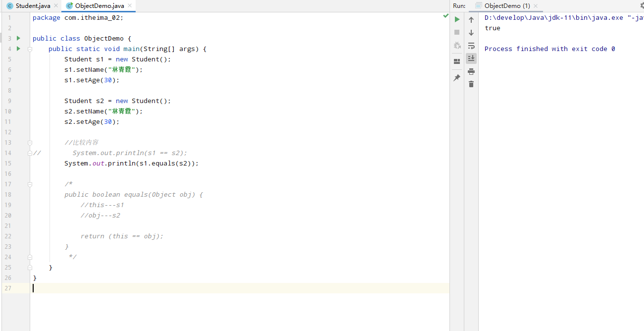The height and width of the screenshot is (331, 644).
Task: Place caret on empty line 27
Action: [240, 288]
